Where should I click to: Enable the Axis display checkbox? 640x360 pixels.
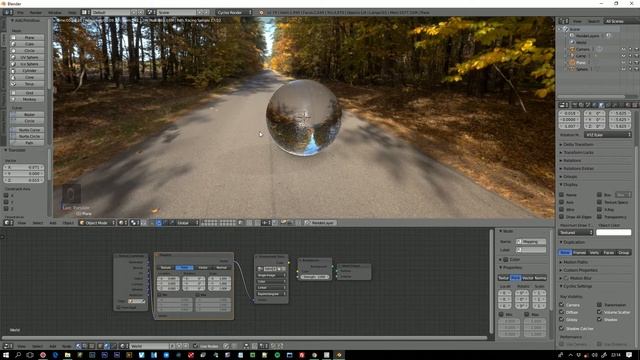pos(562,202)
